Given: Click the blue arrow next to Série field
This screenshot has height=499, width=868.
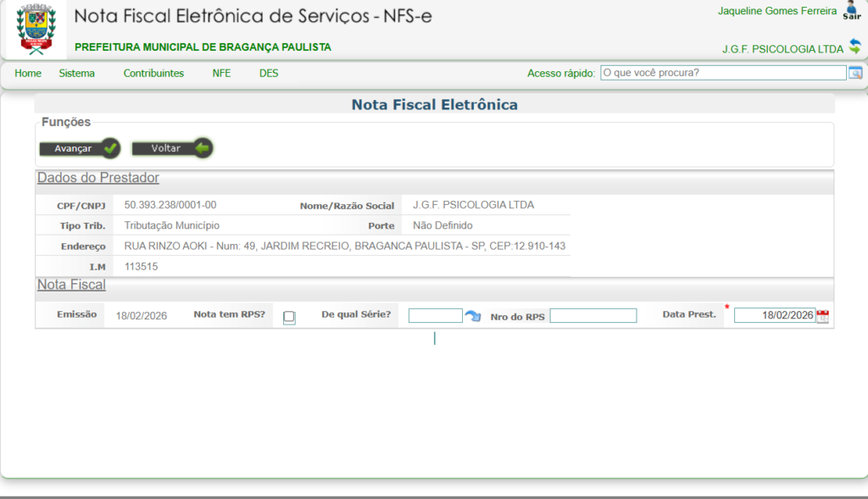Looking at the screenshot, I should pos(472,316).
